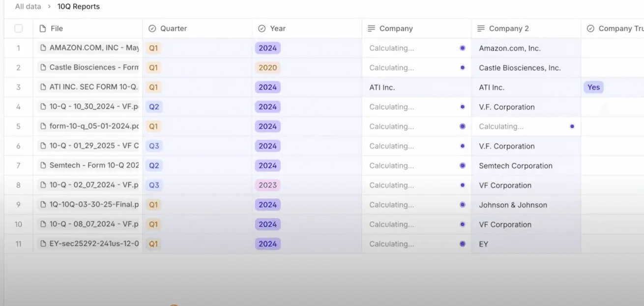Screen dimensions: 644x306
Task: Click the document icon for 1Q-10Q-03-30-25-Final file
Action: tap(43, 205)
